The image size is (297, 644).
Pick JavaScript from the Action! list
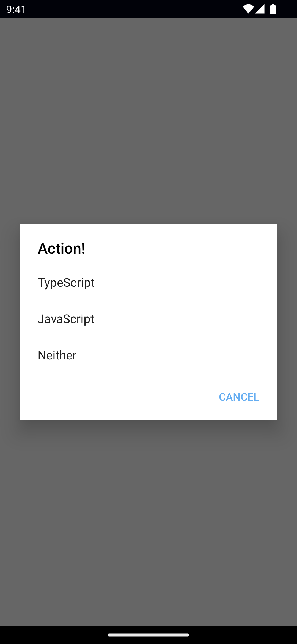[66, 319]
